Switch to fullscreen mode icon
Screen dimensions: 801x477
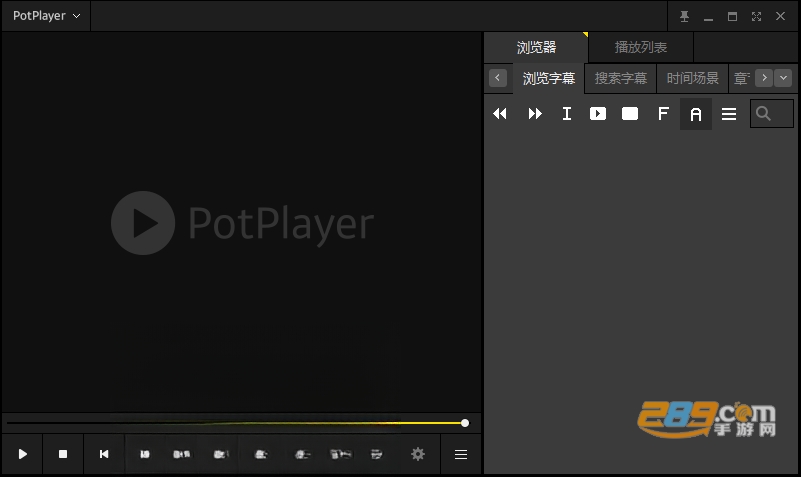point(756,16)
